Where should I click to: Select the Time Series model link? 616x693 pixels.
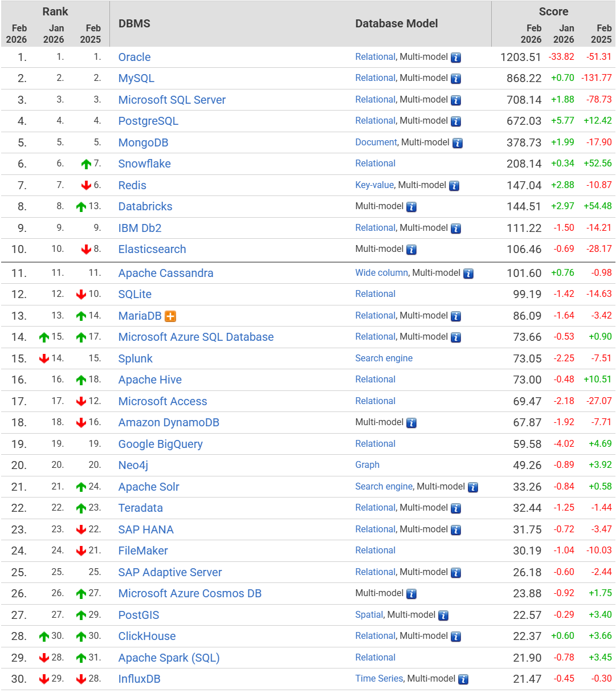click(x=379, y=679)
